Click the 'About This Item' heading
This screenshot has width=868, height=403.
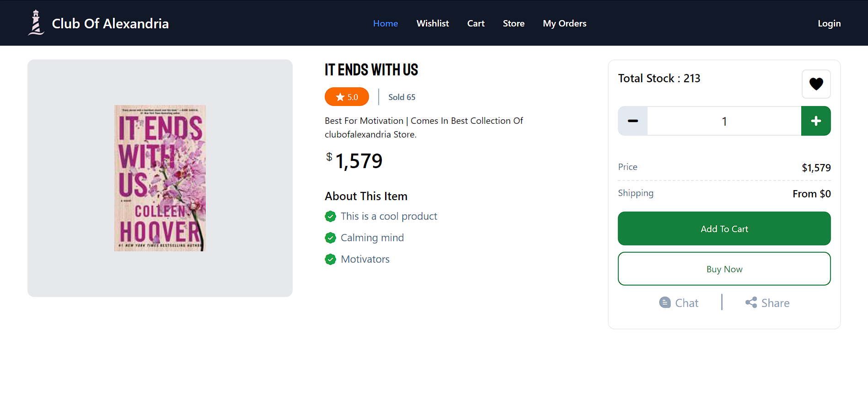point(366,196)
